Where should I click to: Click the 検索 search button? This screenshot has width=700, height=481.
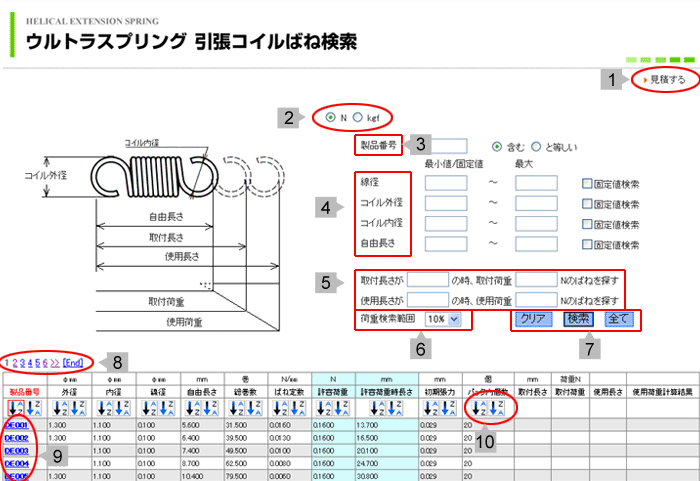click(x=578, y=319)
